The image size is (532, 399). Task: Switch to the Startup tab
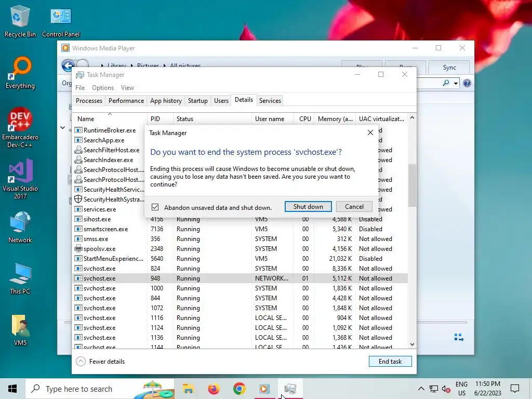pos(198,100)
